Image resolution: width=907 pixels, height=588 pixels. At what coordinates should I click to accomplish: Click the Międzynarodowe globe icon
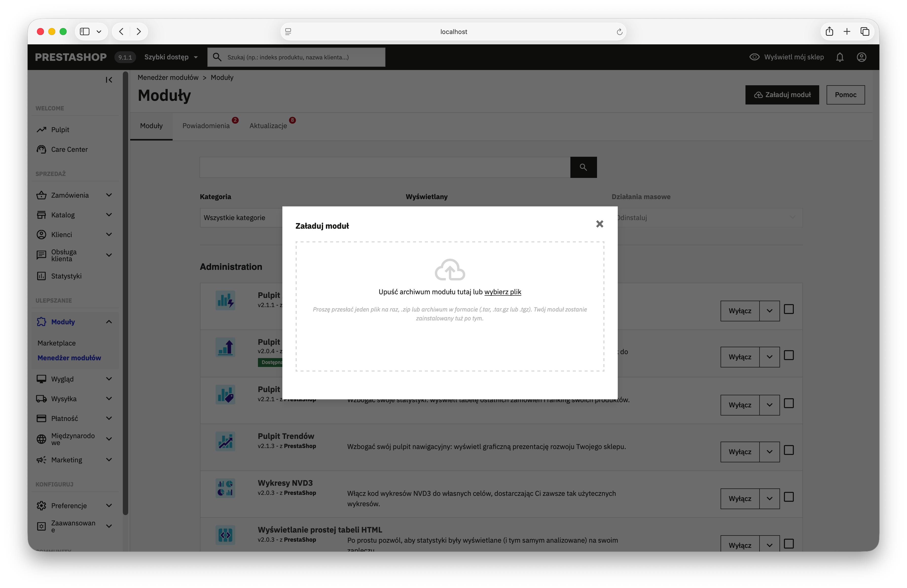tap(41, 439)
